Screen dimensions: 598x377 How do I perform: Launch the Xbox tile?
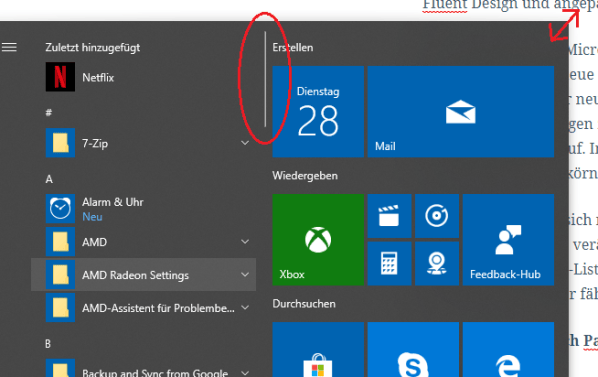[318, 239]
